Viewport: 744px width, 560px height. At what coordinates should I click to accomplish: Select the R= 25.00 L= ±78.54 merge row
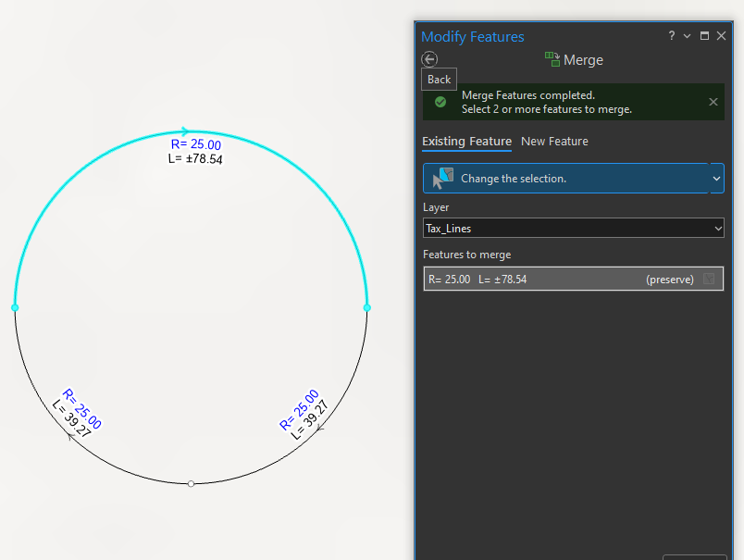click(573, 279)
